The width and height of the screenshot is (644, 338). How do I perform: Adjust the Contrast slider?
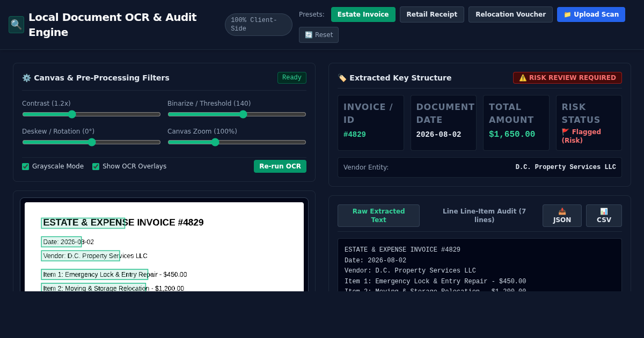(x=91, y=114)
